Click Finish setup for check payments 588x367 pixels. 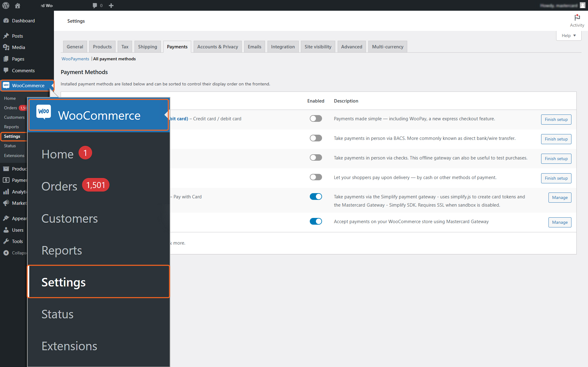coord(556,159)
